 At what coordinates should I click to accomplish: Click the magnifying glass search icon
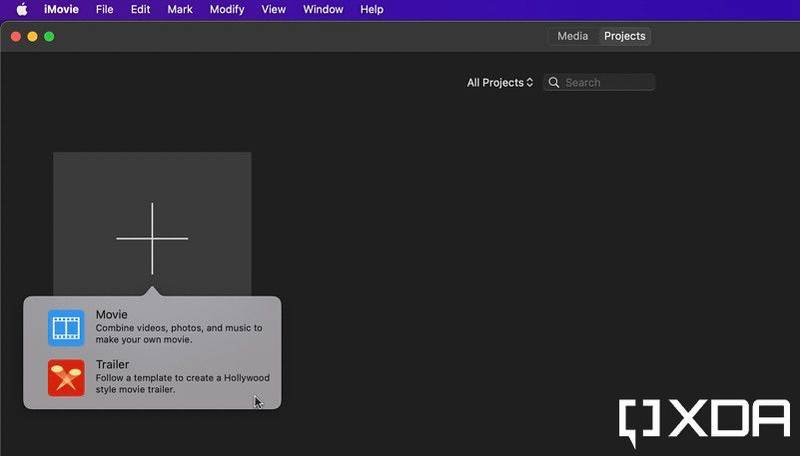[554, 83]
